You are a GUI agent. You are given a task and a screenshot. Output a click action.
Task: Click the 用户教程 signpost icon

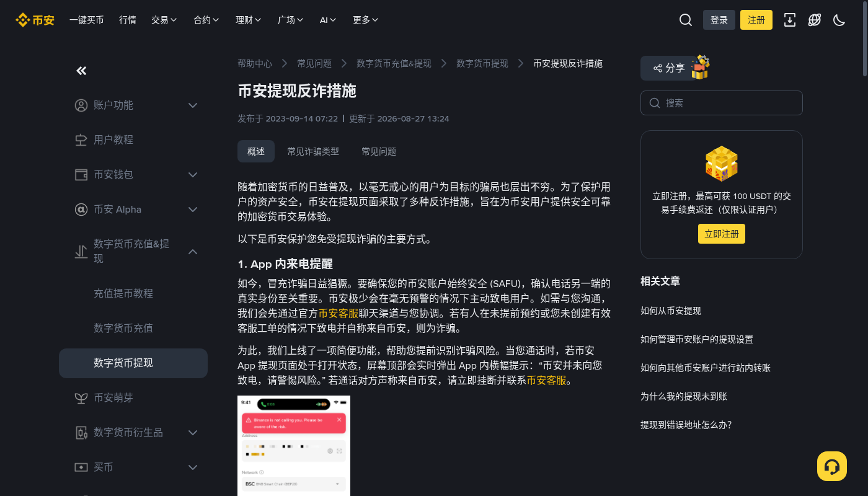(81, 140)
